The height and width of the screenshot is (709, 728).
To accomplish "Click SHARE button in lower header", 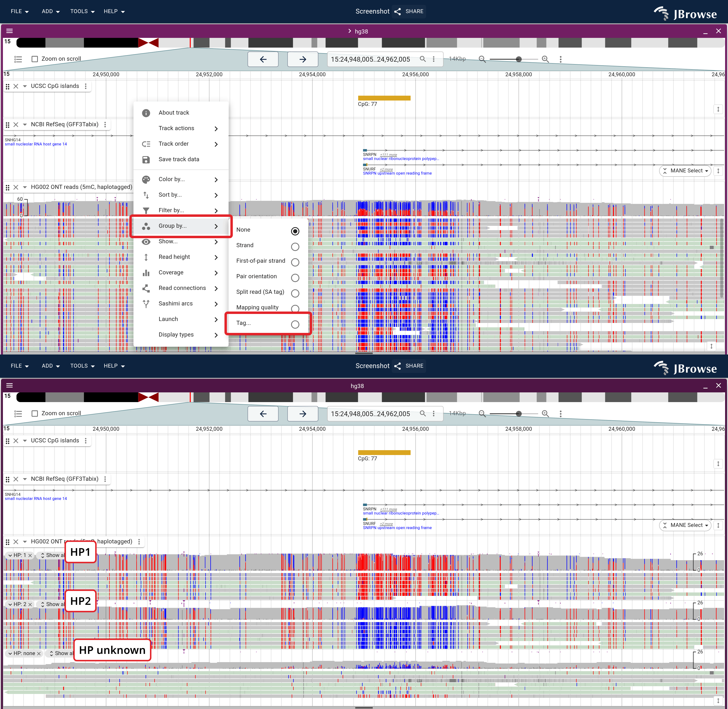I will point(409,366).
